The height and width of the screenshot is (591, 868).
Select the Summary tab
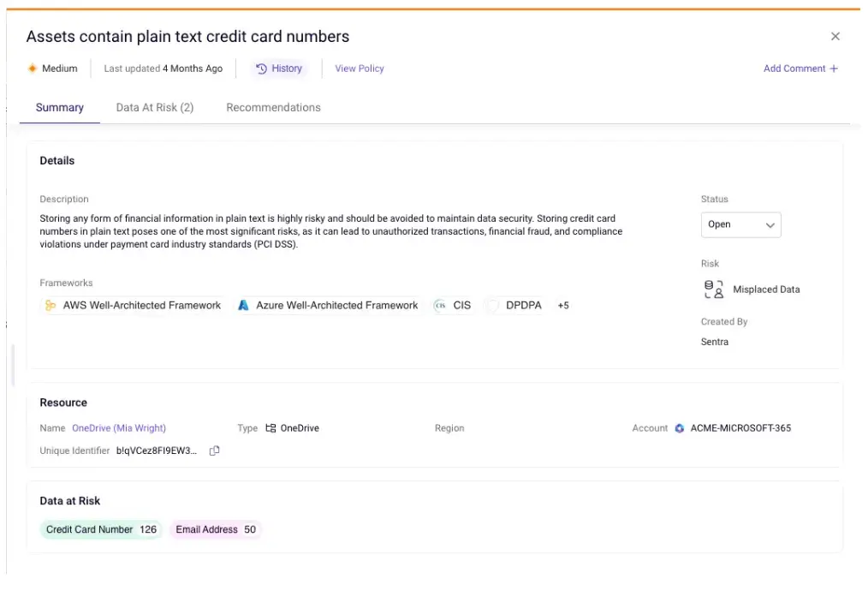(x=59, y=107)
